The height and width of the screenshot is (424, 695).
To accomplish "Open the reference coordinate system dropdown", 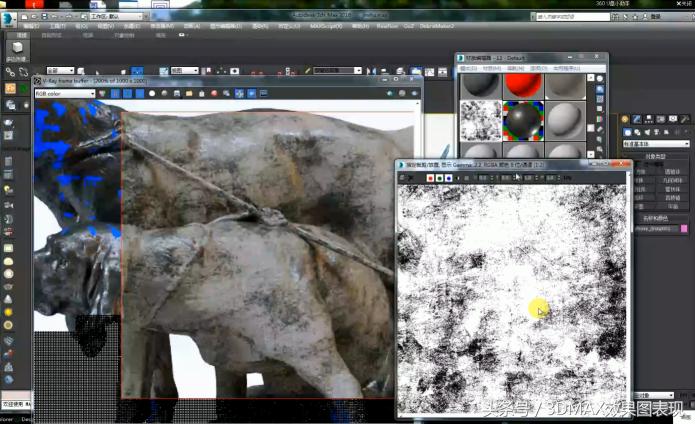I will coord(184,70).
